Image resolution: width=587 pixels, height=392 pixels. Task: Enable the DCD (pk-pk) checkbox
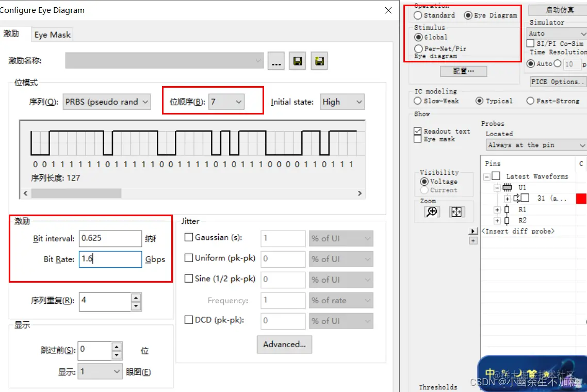pos(189,320)
